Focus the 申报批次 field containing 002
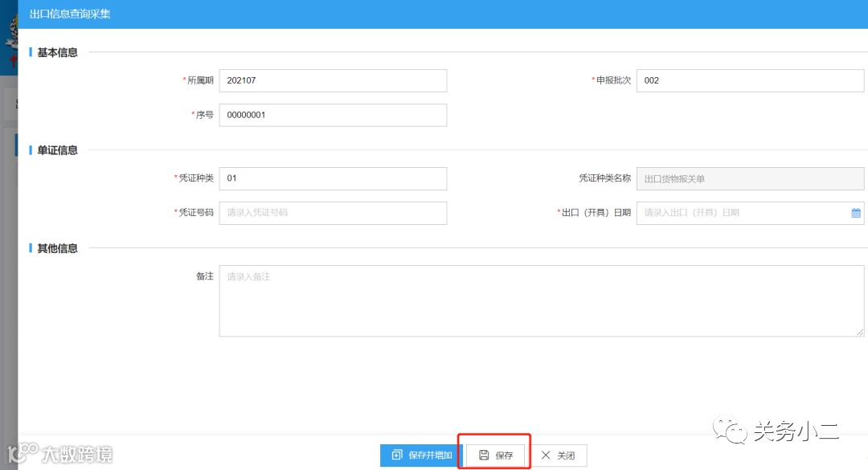868x470 pixels. click(x=750, y=81)
